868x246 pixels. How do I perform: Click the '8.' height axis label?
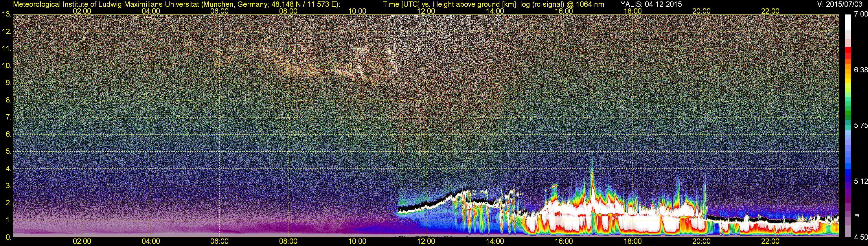pyautogui.click(x=8, y=100)
